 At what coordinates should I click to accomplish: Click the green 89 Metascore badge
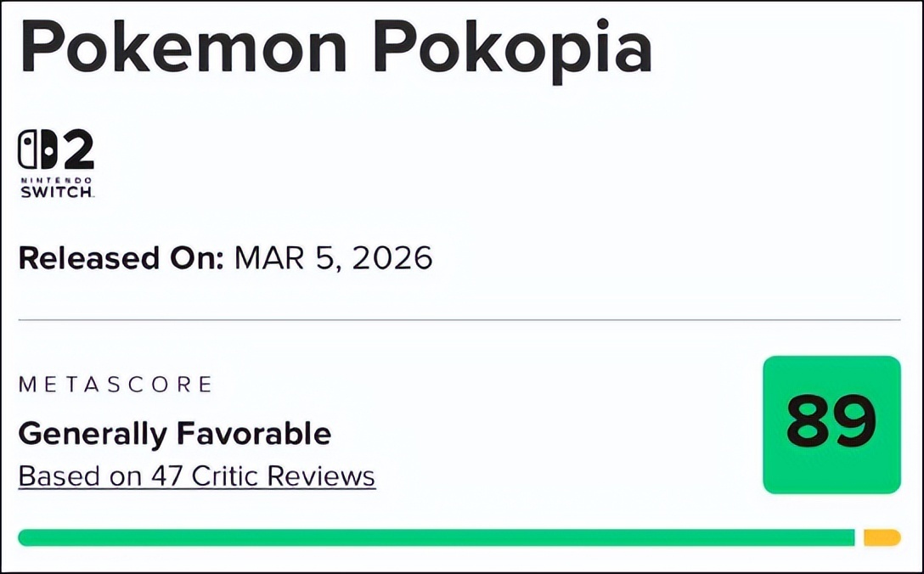(x=831, y=425)
